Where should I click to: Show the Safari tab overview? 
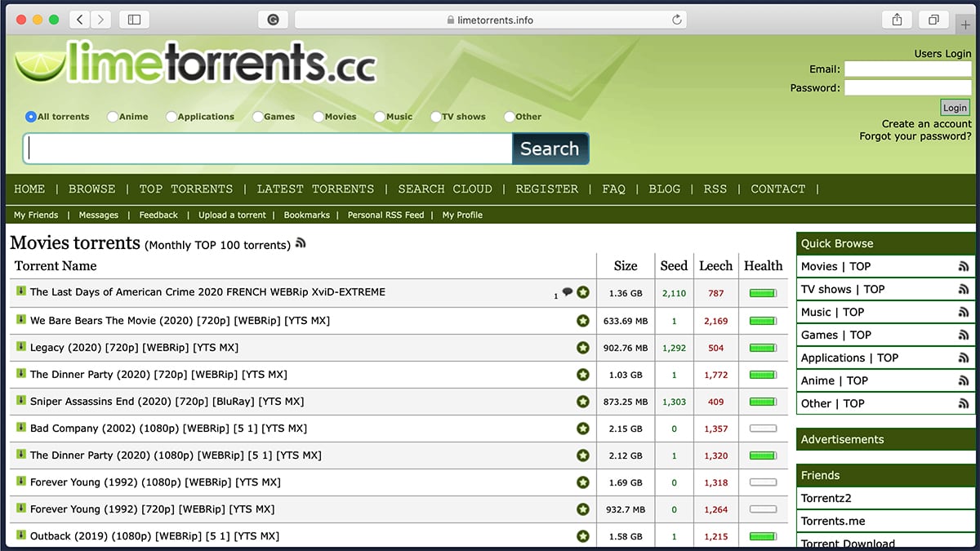[933, 20]
